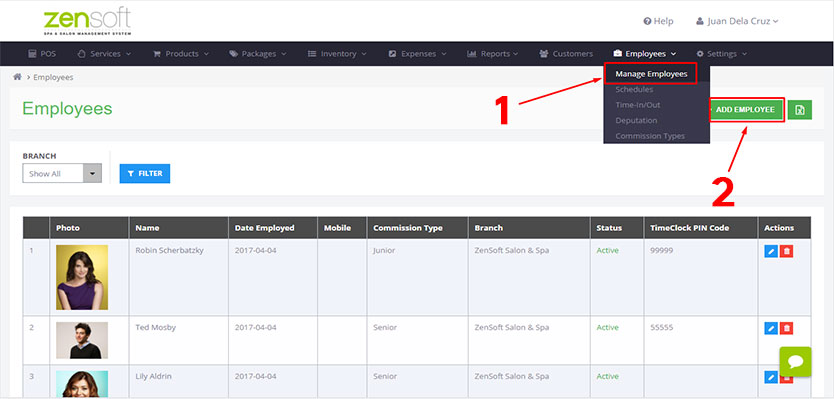This screenshot has width=834, height=399.
Task: Click the name Ted Mosby
Action: click(155, 327)
